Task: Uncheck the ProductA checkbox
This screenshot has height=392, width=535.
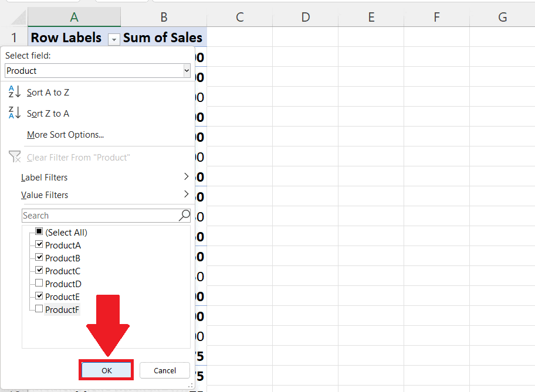Action: click(39, 245)
